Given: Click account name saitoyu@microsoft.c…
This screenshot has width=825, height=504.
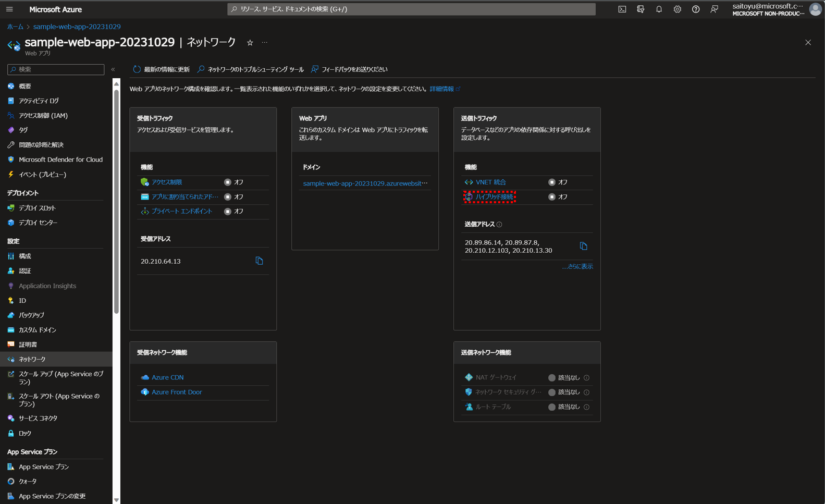Looking at the screenshot, I should tap(768, 6).
